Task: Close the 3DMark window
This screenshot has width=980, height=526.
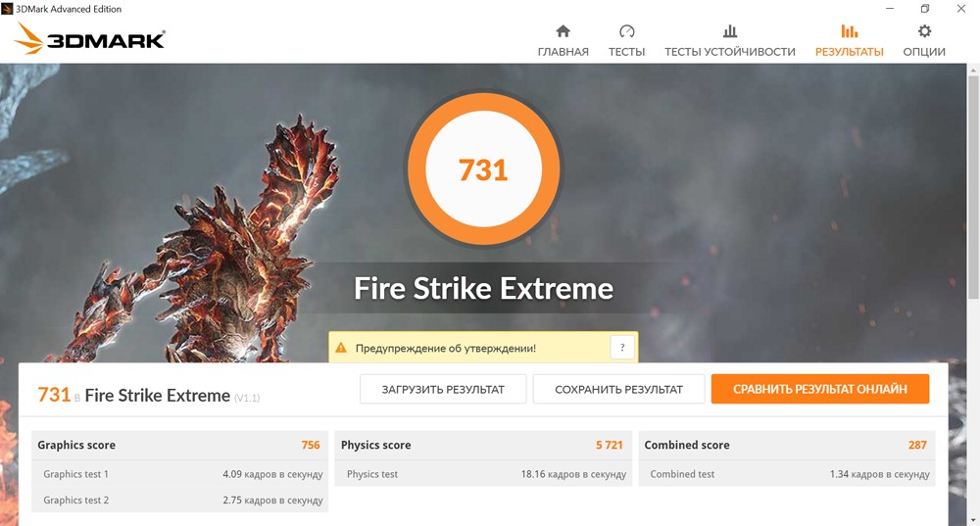Action: 961,9
